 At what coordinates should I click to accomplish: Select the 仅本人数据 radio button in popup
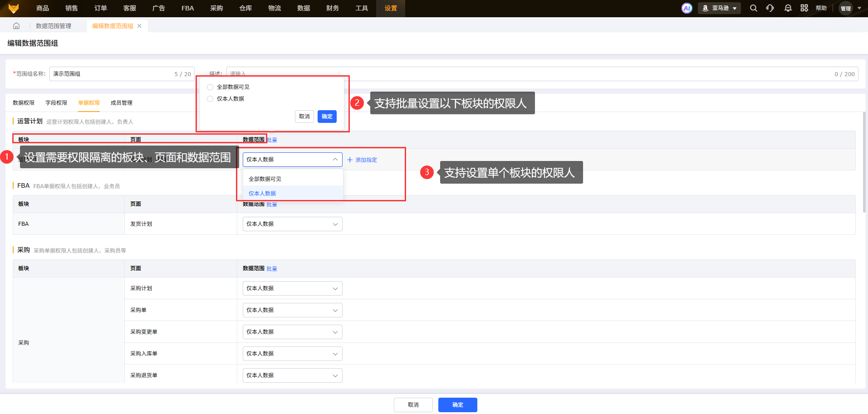point(210,99)
